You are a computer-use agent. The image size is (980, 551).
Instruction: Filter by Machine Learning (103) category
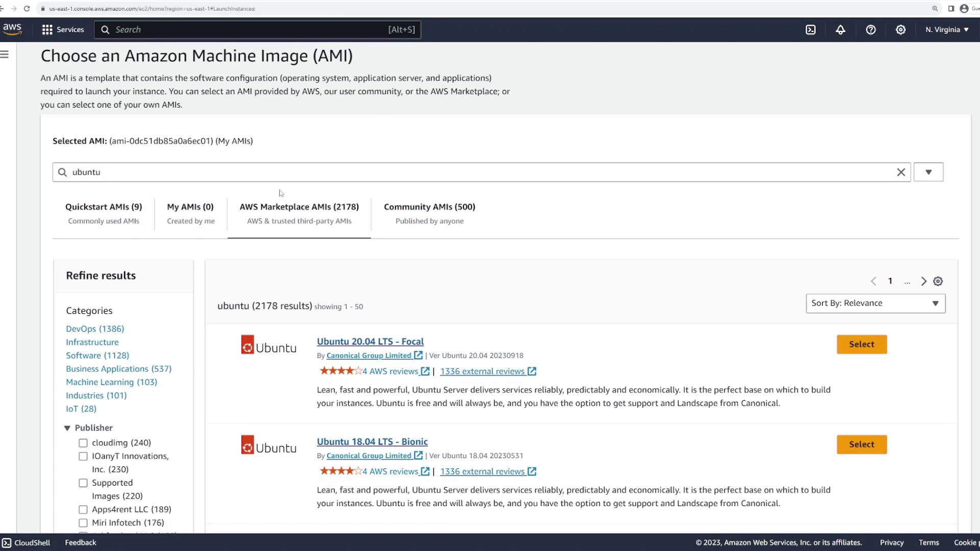click(111, 382)
